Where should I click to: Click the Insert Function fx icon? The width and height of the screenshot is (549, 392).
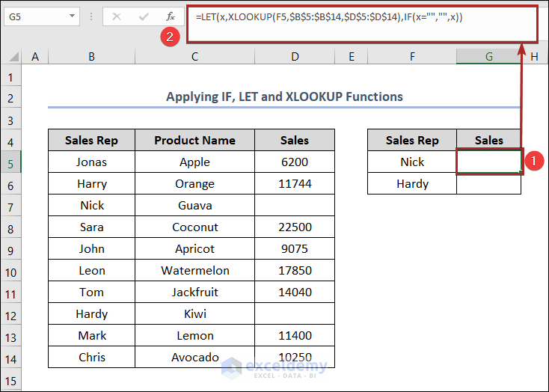click(170, 16)
